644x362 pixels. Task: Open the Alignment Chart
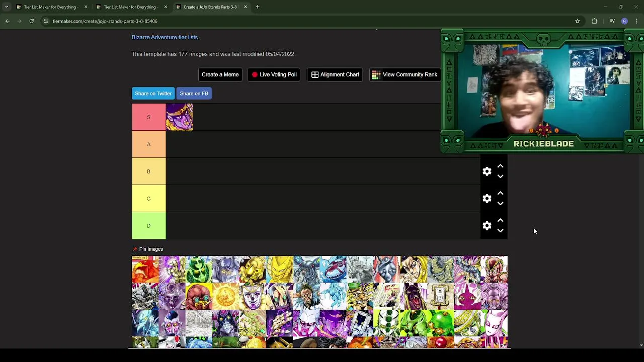[335, 74]
